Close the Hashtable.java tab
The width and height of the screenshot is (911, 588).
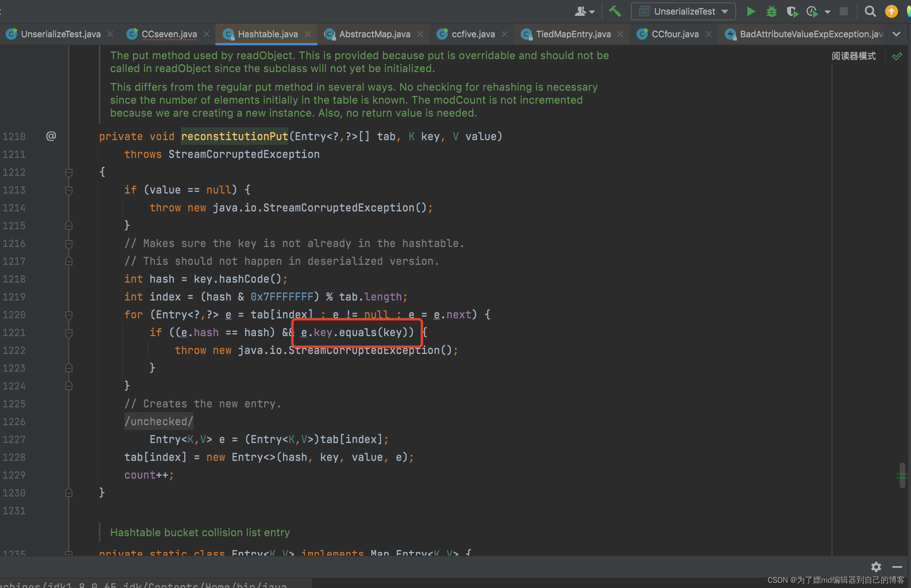[308, 34]
